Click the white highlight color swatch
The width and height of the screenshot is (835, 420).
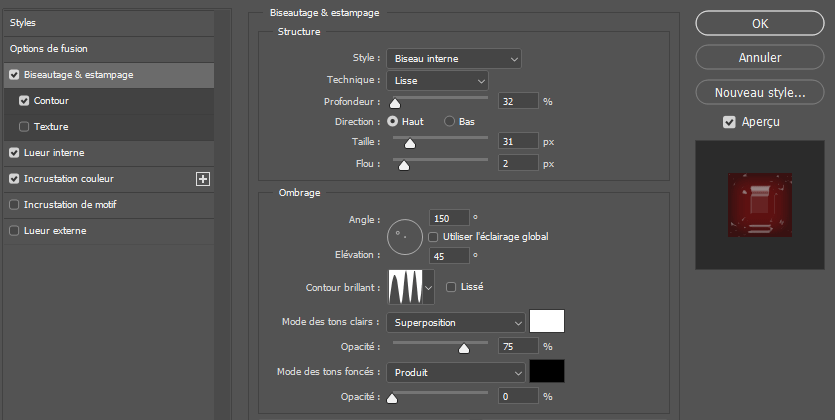coord(547,322)
